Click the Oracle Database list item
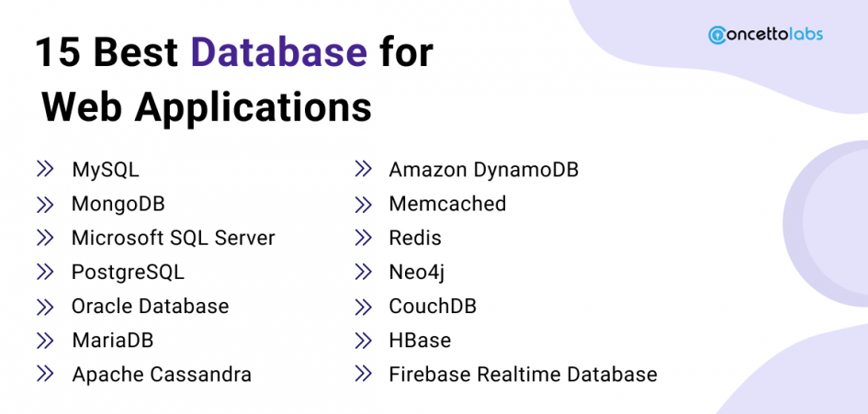 (x=150, y=306)
